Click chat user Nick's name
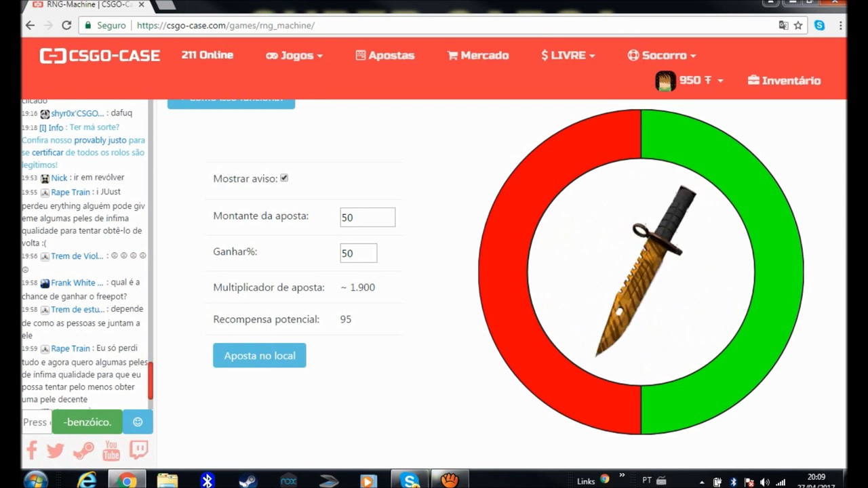This screenshot has height=488, width=868. (59, 178)
